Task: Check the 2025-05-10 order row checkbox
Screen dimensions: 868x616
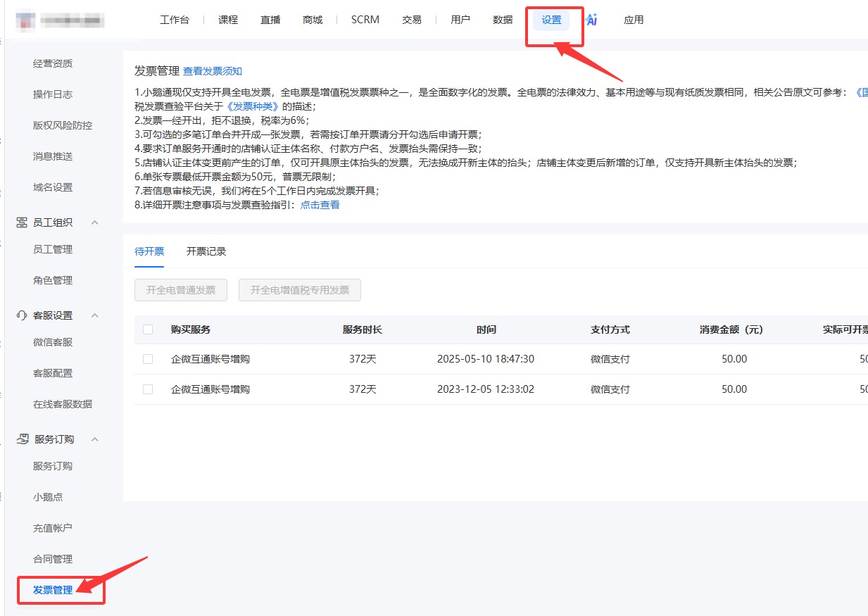Action: click(148, 359)
